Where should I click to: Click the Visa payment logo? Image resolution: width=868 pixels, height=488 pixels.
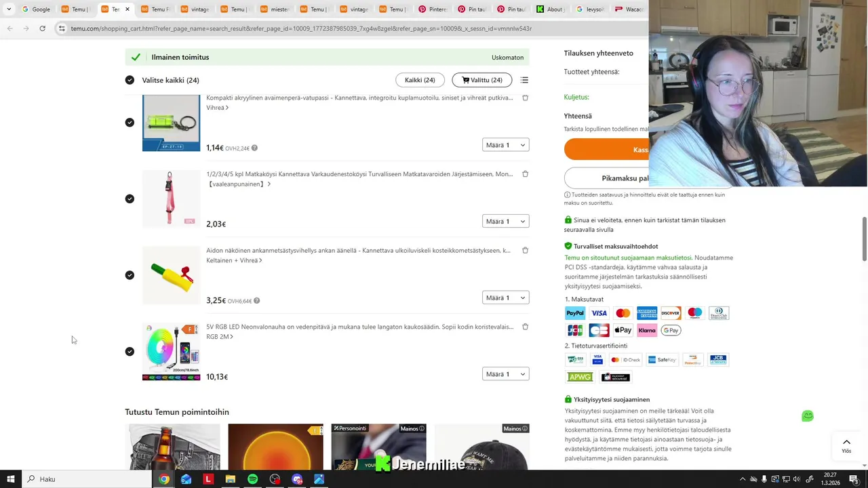599,313
